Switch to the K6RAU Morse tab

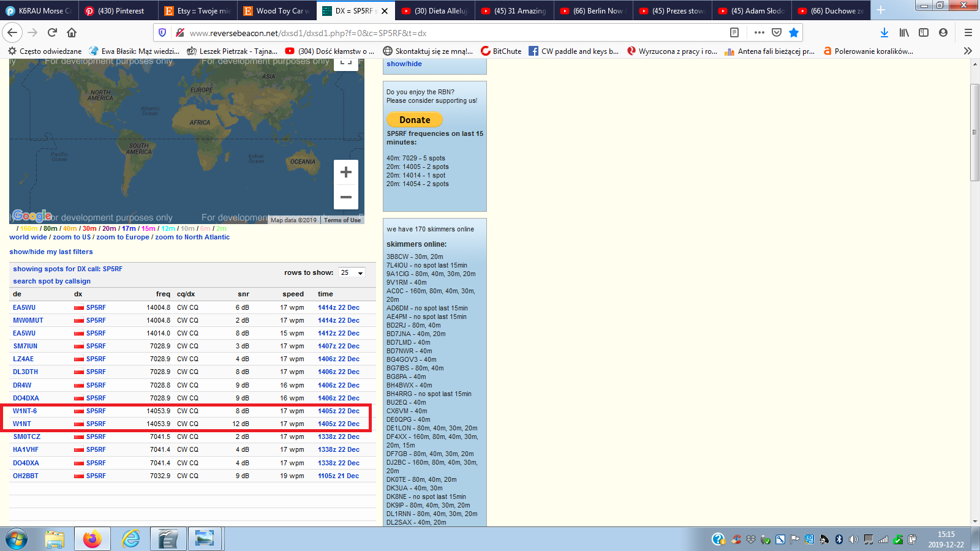pyautogui.click(x=40, y=10)
